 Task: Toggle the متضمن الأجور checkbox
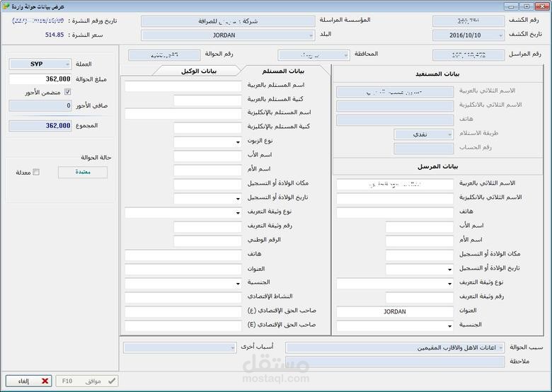(68, 92)
